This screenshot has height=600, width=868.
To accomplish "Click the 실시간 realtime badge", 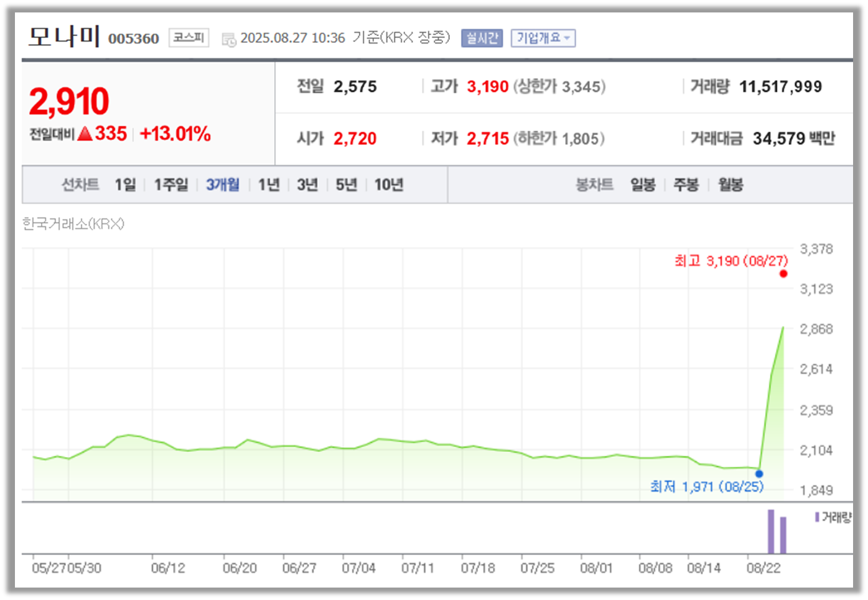I will click(482, 38).
